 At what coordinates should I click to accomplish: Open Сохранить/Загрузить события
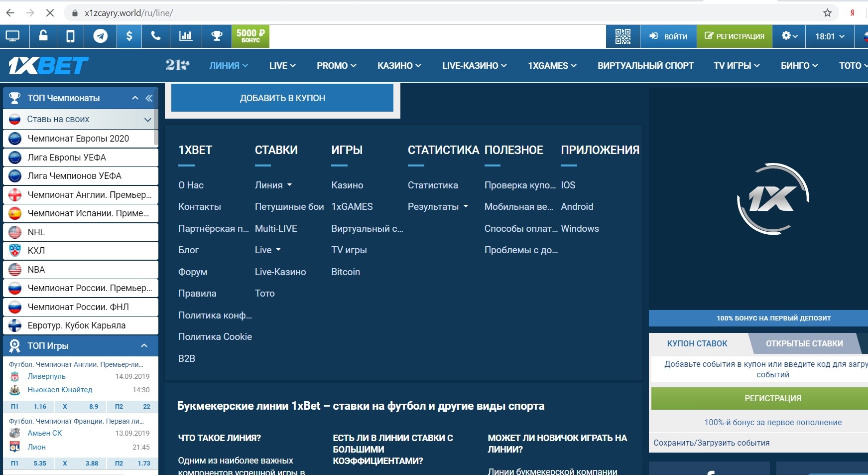point(711,443)
